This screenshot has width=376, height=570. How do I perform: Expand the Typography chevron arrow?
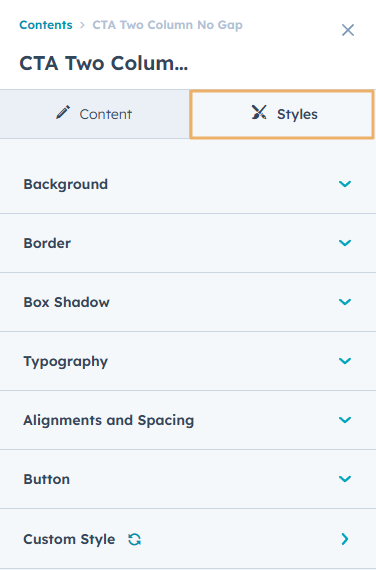[x=345, y=361]
